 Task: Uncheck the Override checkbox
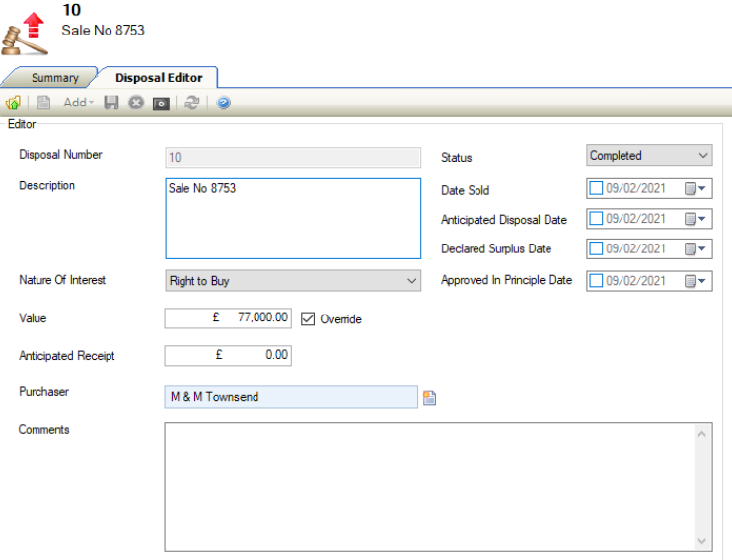(x=308, y=318)
